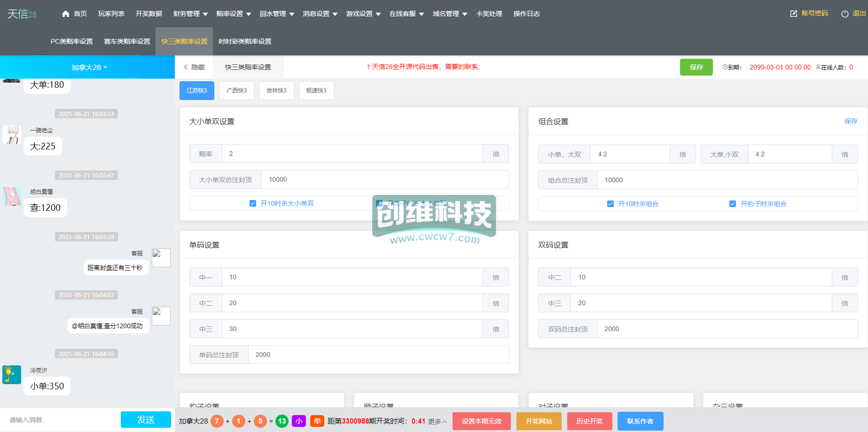Click the orange 单 result badge
Screen dimensions: 868x432
pyautogui.click(x=317, y=421)
